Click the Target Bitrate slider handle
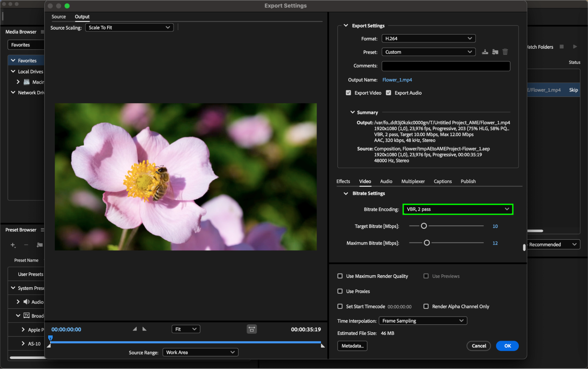 pyautogui.click(x=424, y=226)
